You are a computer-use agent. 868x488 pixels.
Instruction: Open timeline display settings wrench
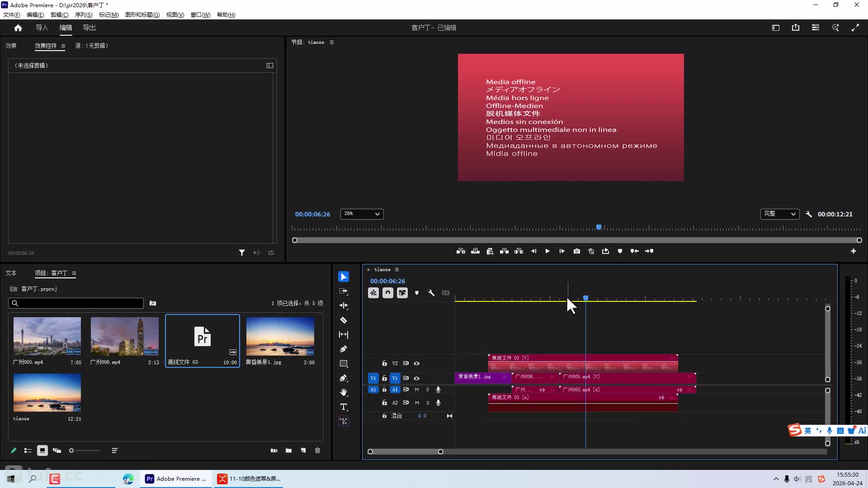pyautogui.click(x=431, y=293)
